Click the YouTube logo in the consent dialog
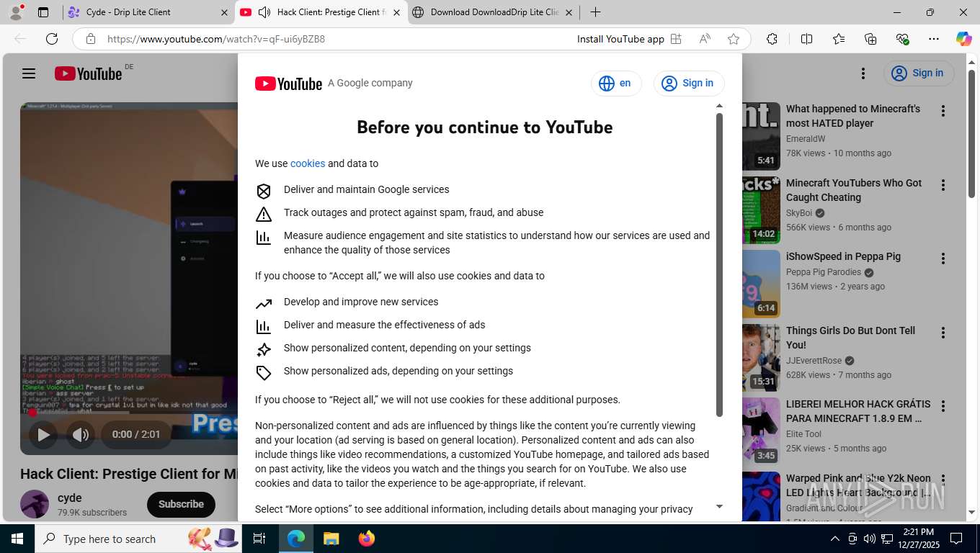Screen dimensions: 980x553 tap(288, 84)
